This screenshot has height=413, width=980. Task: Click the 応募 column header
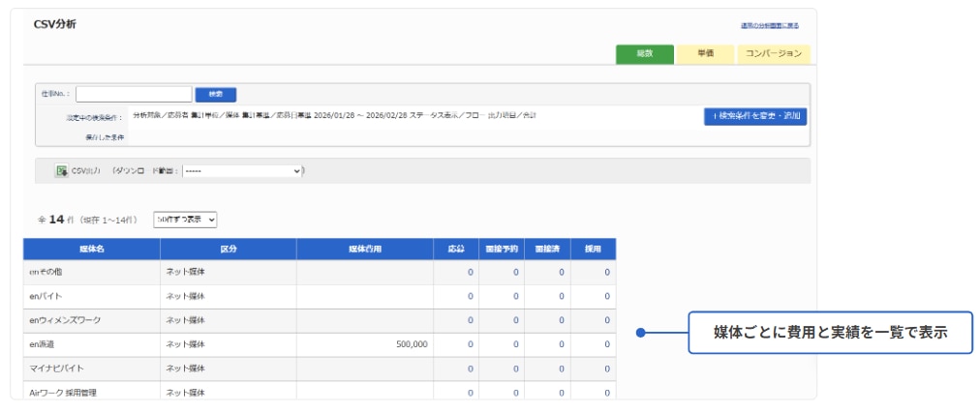456,249
